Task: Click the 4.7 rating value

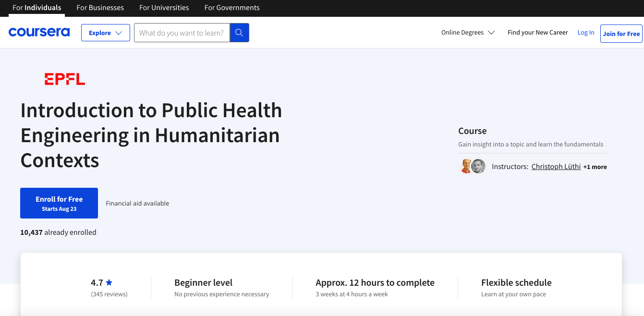Action: pos(97,282)
